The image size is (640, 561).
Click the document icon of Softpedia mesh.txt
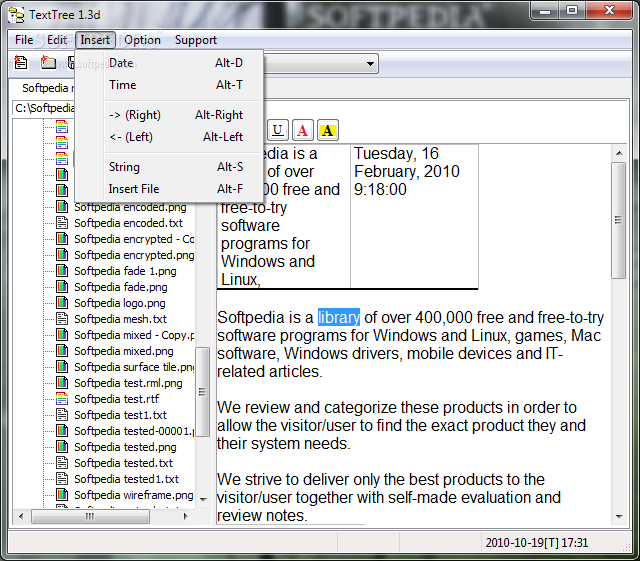pyautogui.click(x=62, y=318)
